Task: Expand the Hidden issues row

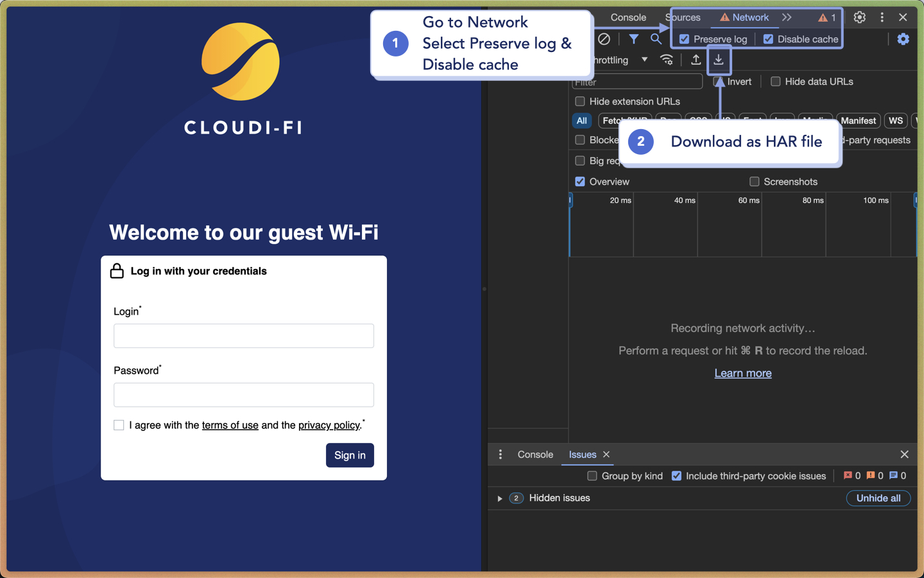Action: [x=500, y=498]
